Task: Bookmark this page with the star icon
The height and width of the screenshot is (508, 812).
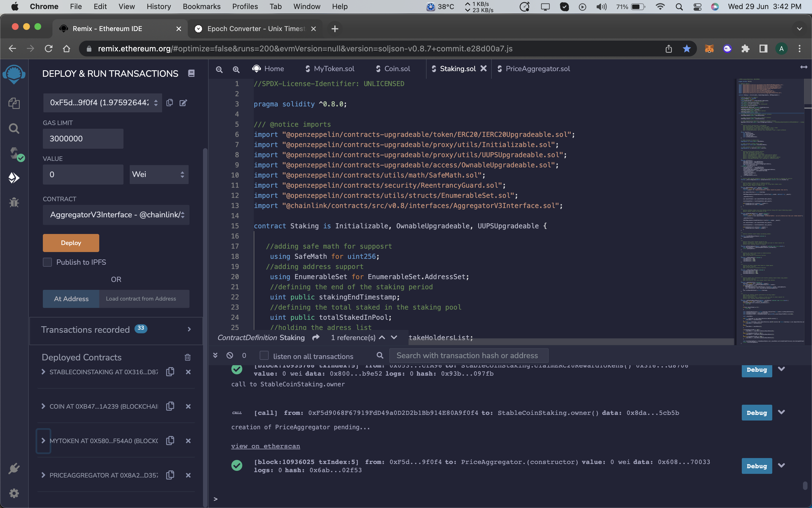Action: point(687,49)
